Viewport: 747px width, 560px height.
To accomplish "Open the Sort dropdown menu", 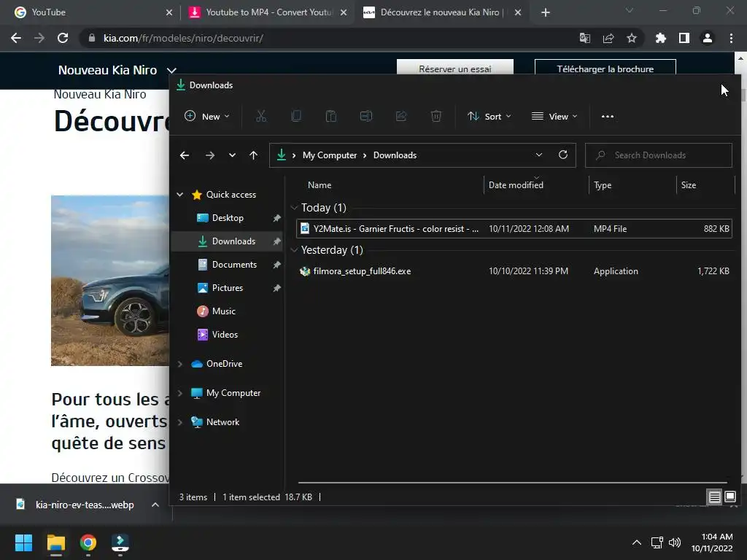I will [x=489, y=116].
